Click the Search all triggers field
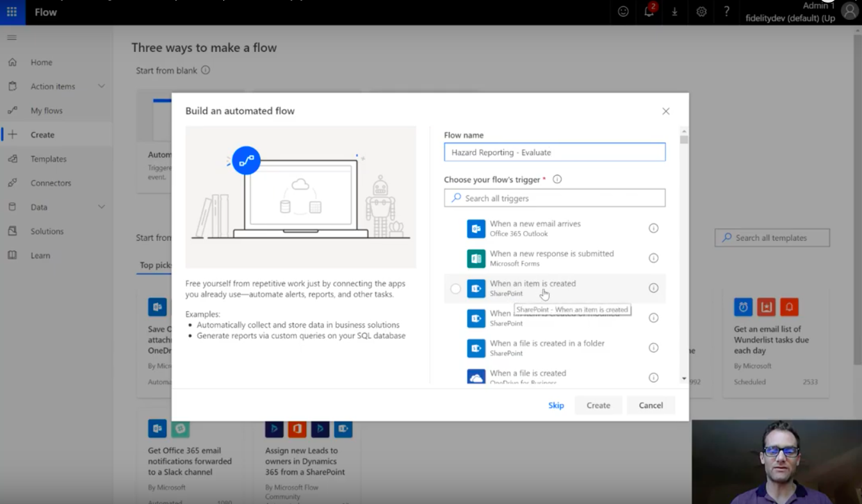The height and width of the screenshot is (504, 862). pyautogui.click(x=555, y=198)
